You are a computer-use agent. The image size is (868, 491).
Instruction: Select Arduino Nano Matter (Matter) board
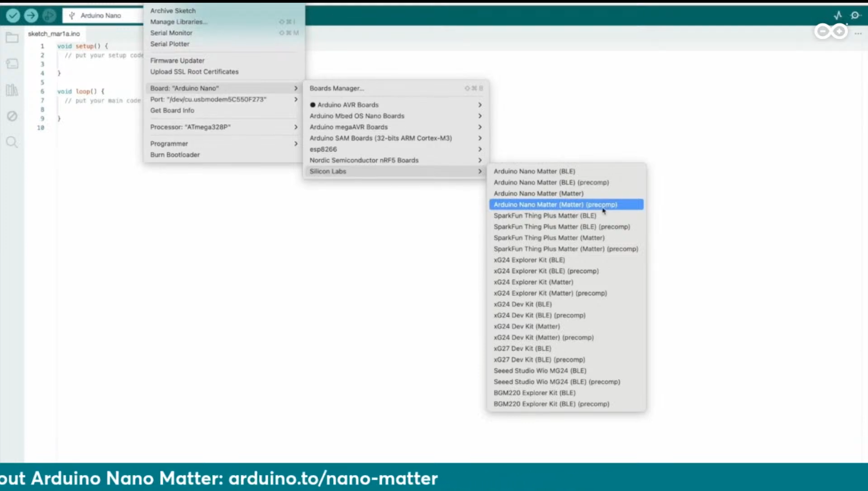(x=566, y=193)
